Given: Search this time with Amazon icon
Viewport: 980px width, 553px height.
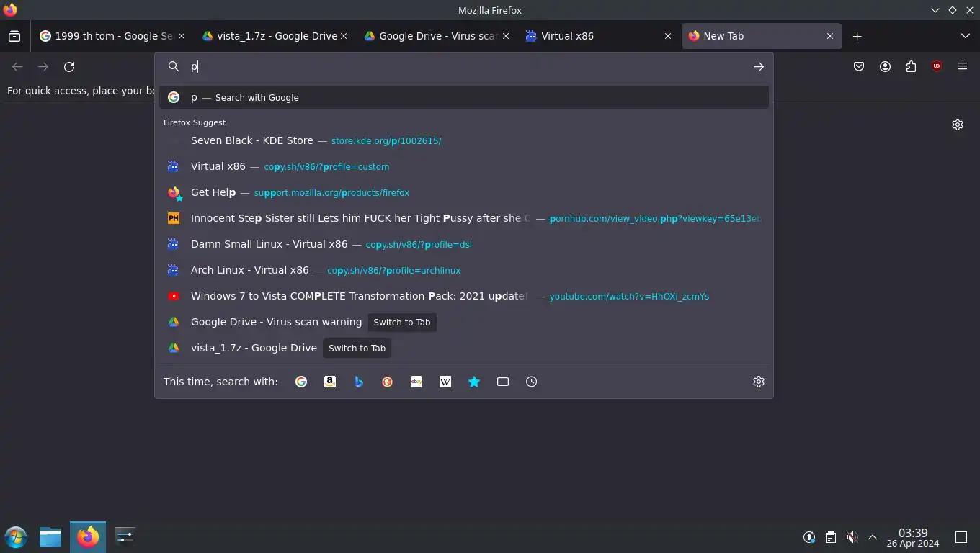Looking at the screenshot, I should click(x=330, y=382).
